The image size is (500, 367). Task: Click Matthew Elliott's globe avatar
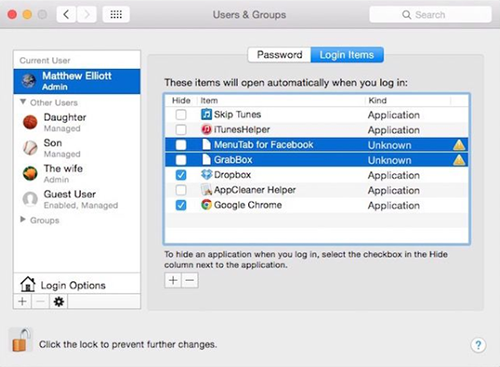tap(29, 81)
